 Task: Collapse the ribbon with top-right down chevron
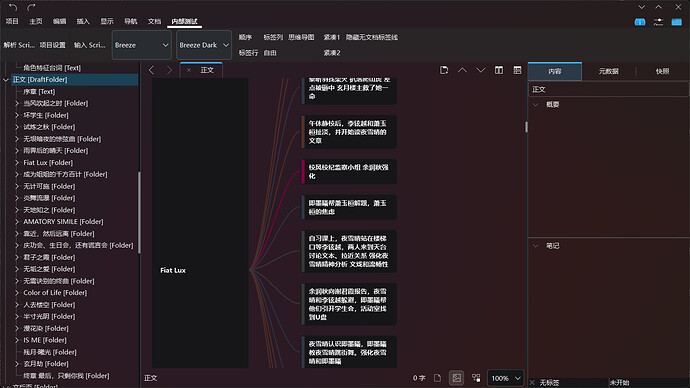[642, 7]
